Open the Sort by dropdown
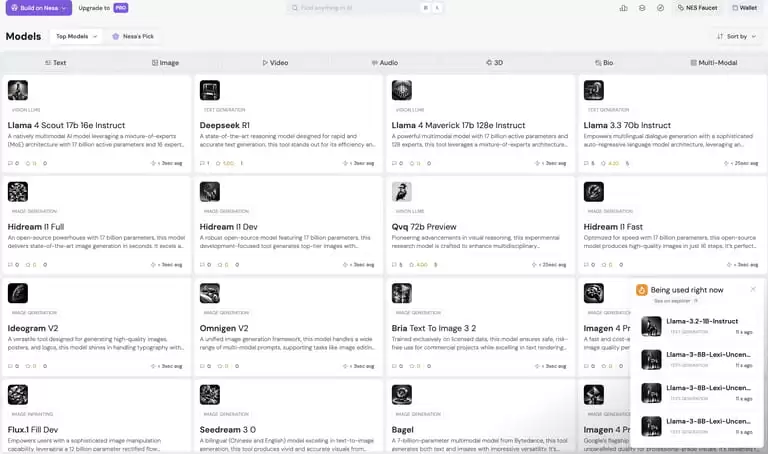768x454 pixels. point(736,36)
